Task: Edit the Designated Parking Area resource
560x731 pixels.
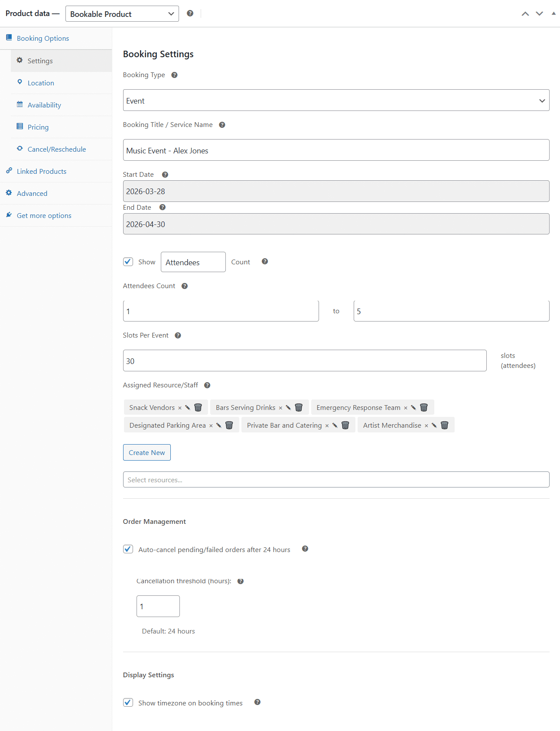Action: (x=219, y=425)
